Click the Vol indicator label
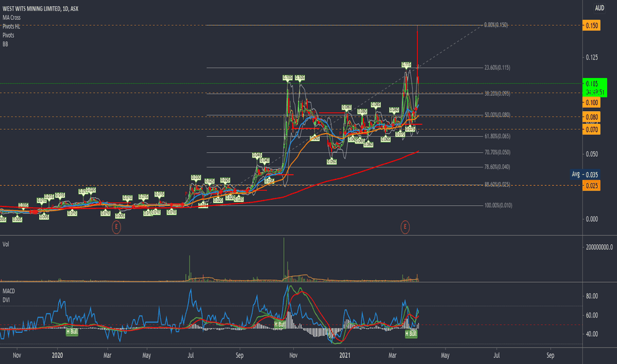The image size is (617, 364). (5, 244)
